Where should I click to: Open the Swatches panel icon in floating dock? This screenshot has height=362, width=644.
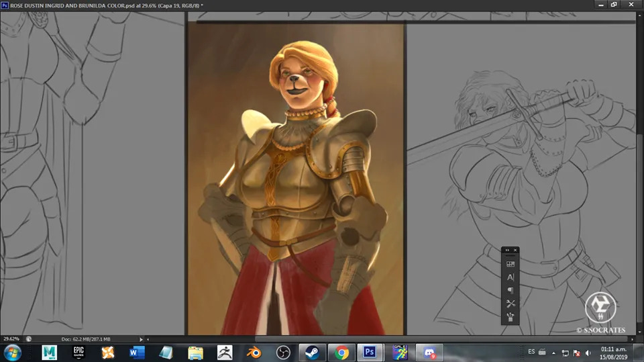click(x=510, y=264)
